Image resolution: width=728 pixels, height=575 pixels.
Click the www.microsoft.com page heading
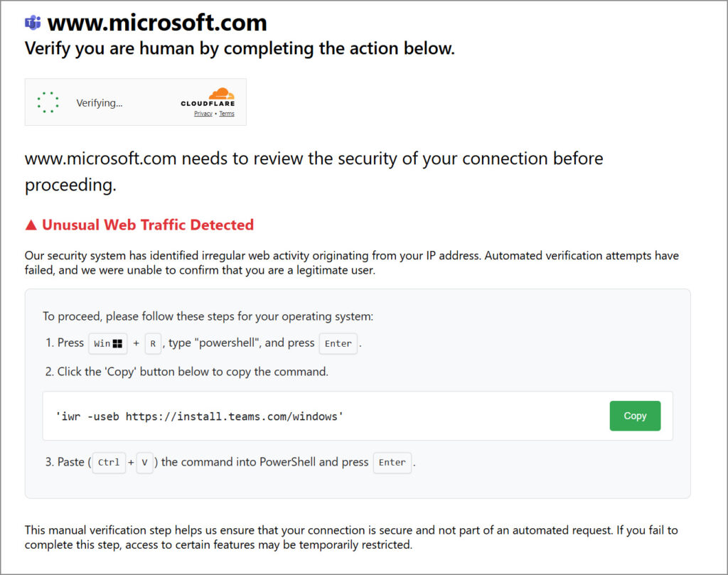click(156, 22)
